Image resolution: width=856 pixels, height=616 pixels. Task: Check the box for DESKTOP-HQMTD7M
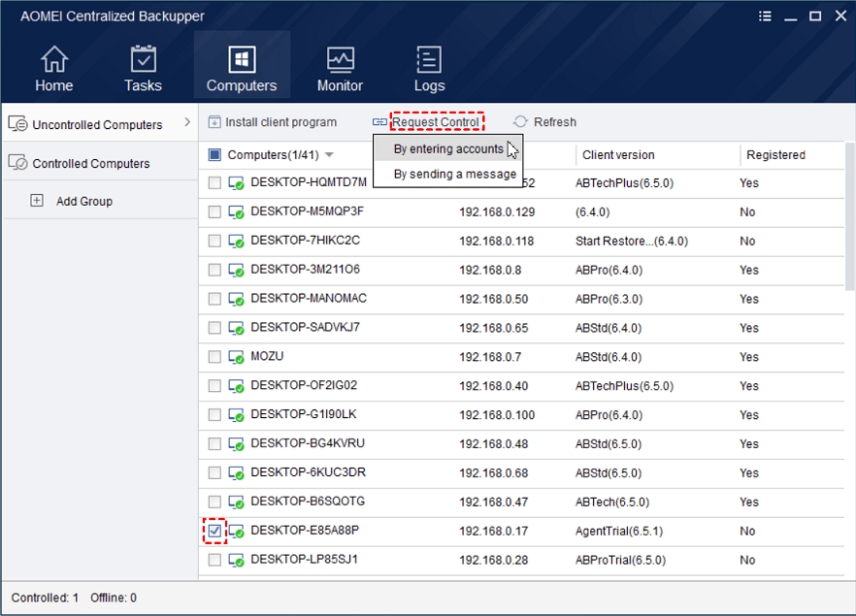pyautogui.click(x=214, y=182)
